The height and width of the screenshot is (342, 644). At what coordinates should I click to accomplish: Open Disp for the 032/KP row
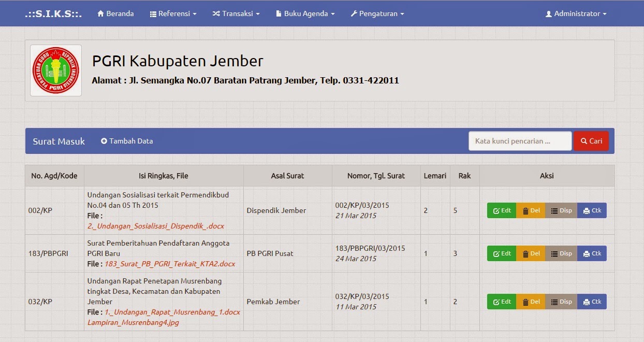561,302
